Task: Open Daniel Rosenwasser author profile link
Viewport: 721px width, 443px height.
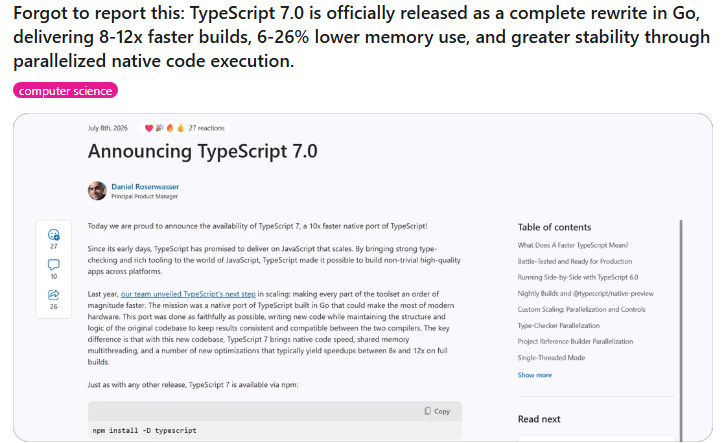Action: point(145,186)
